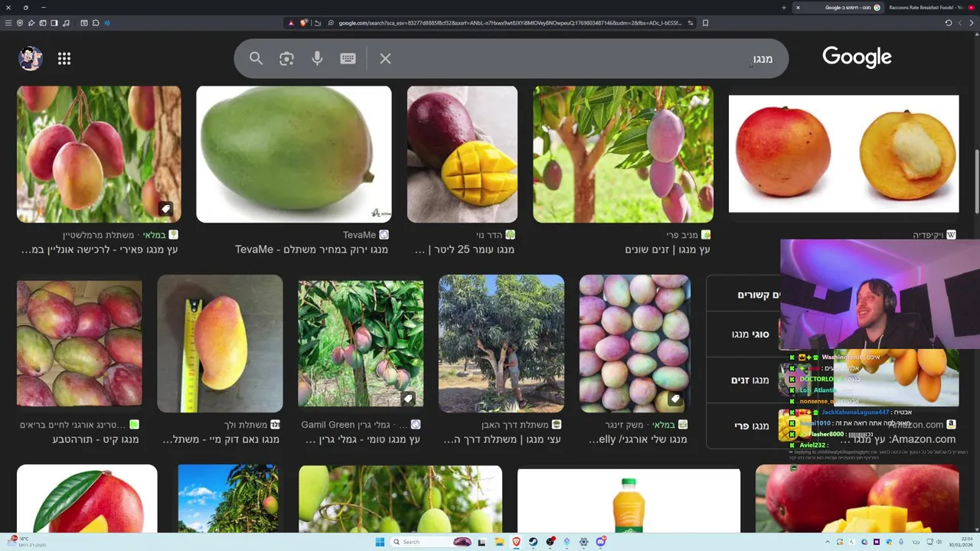This screenshot has height=551, width=980.
Task: Click the tag badge on pastel mangoes image
Action: [675, 399]
